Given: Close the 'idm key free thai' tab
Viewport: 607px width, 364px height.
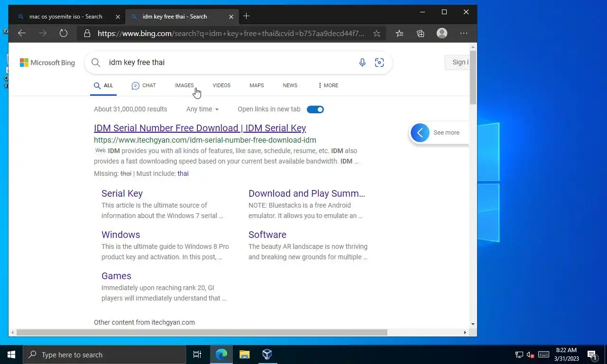Looking at the screenshot, I should [x=231, y=17].
